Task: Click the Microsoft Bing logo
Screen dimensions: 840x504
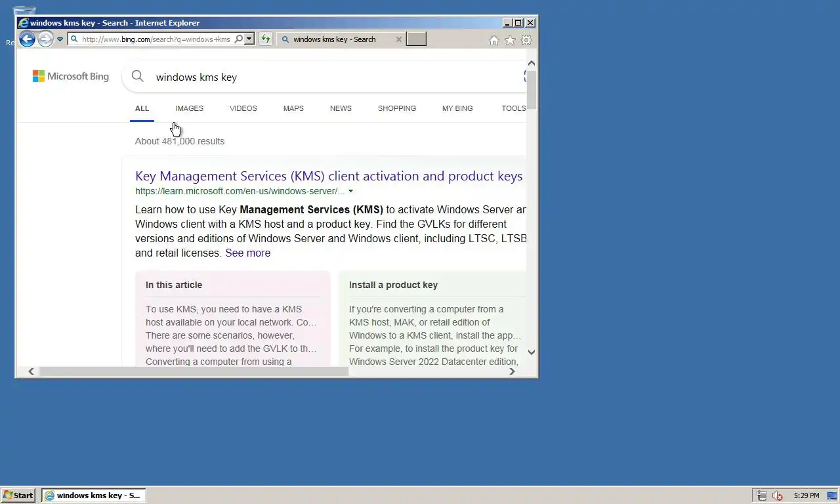Action: [71, 77]
